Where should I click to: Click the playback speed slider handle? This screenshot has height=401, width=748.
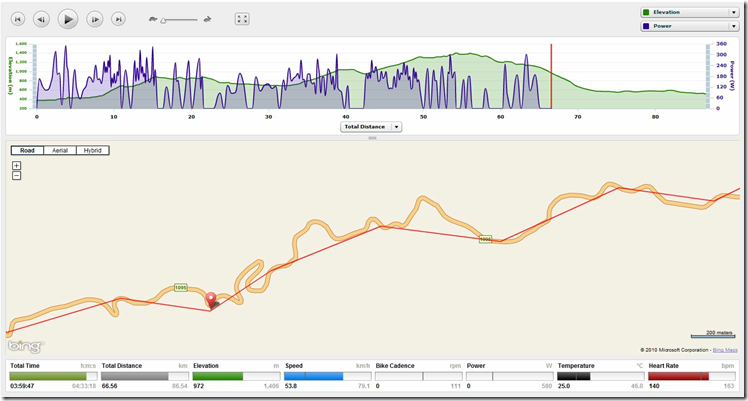pyautogui.click(x=163, y=20)
